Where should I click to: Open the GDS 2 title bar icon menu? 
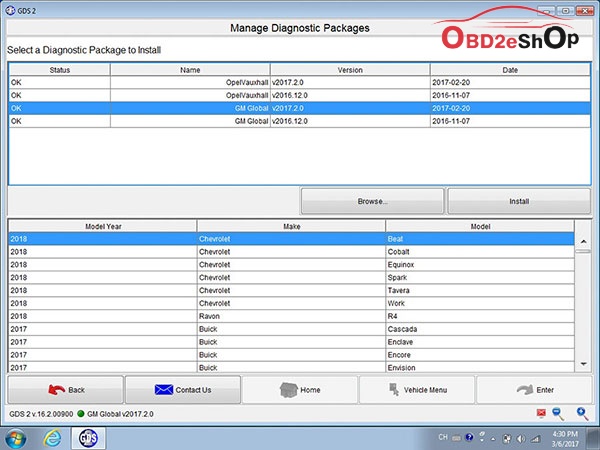tap(10, 11)
